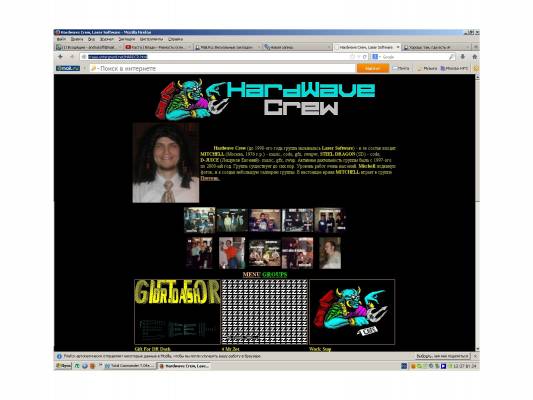Reload the page with the refresh icon
533x400 pixels.
[365, 57]
